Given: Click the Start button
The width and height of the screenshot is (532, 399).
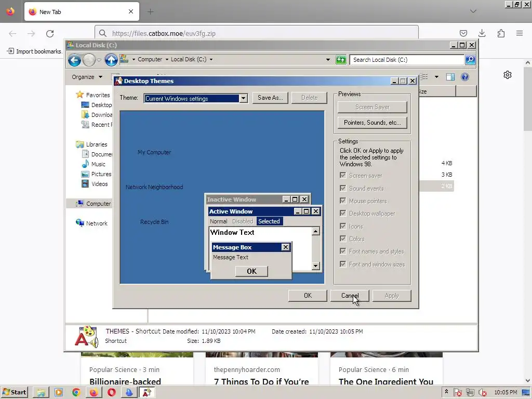Looking at the screenshot, I should (15, 393).
